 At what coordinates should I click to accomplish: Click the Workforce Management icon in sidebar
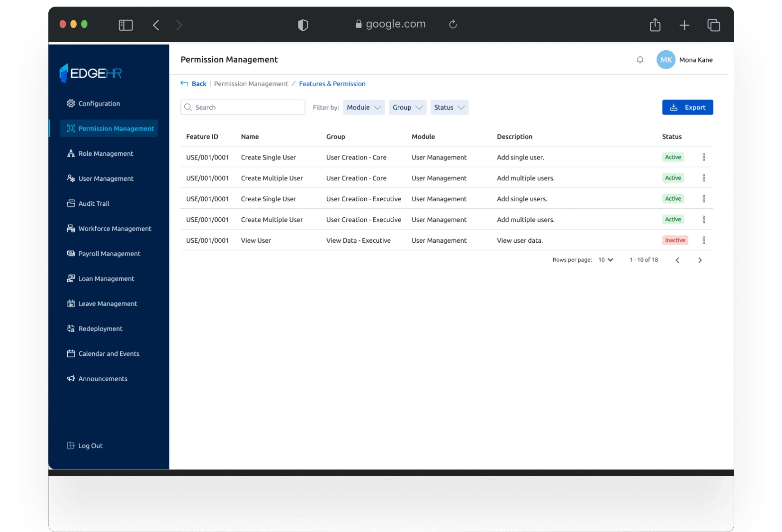[x=71, y=229]
